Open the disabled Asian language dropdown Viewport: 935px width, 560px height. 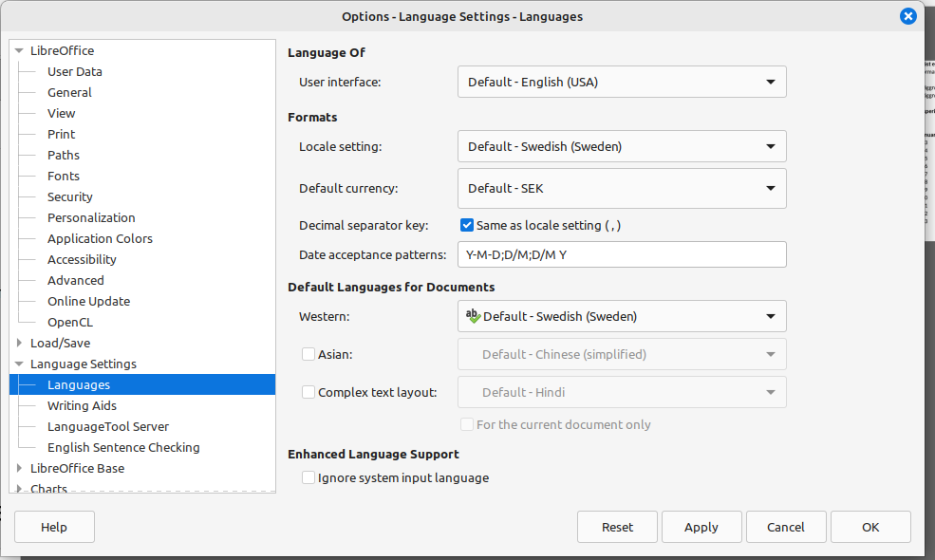[x=622, y=354]
